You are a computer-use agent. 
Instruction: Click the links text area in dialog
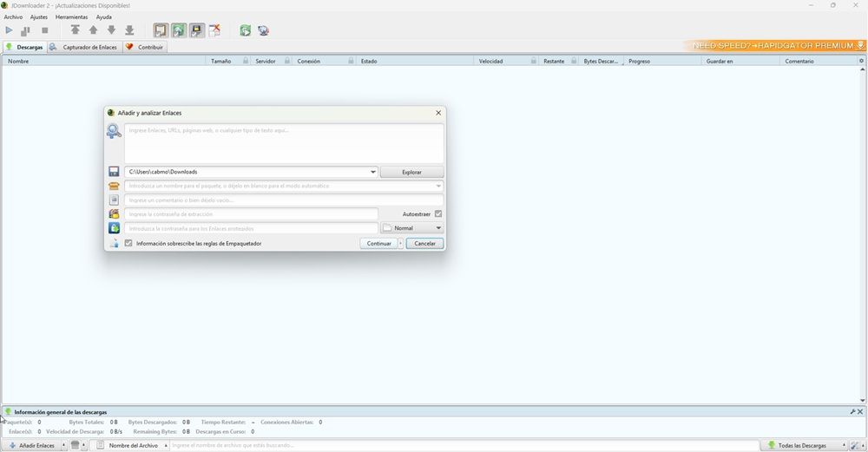(284, 143)
